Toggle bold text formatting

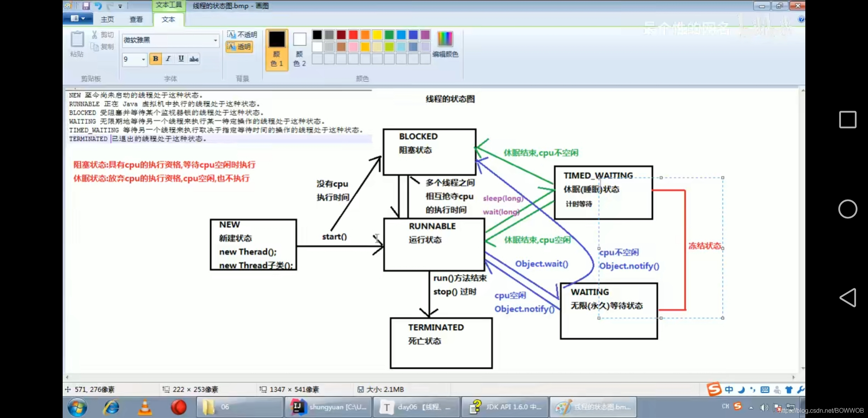155,59
